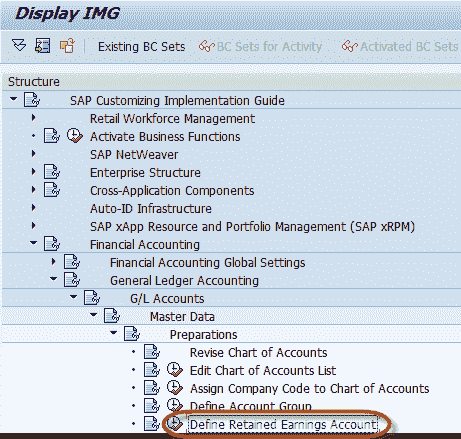This screenshot has width=461, height=439.
Task: Select SAP NetWeaver row text
Action: 134,154
